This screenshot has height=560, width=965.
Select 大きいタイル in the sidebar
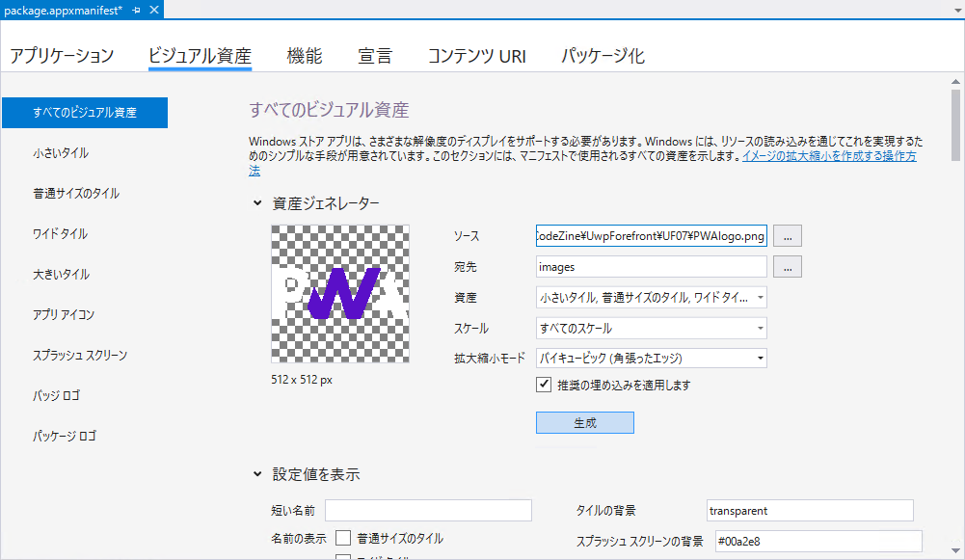[x=61, y=275]
